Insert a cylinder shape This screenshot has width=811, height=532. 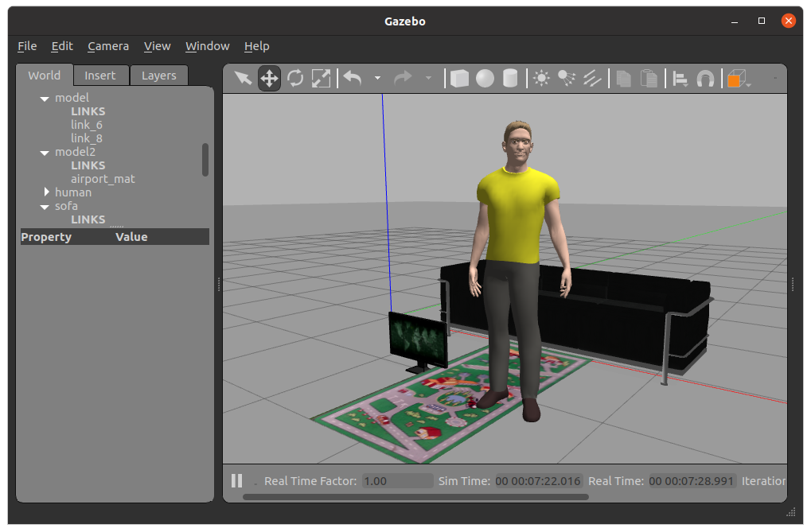[510, 79]
